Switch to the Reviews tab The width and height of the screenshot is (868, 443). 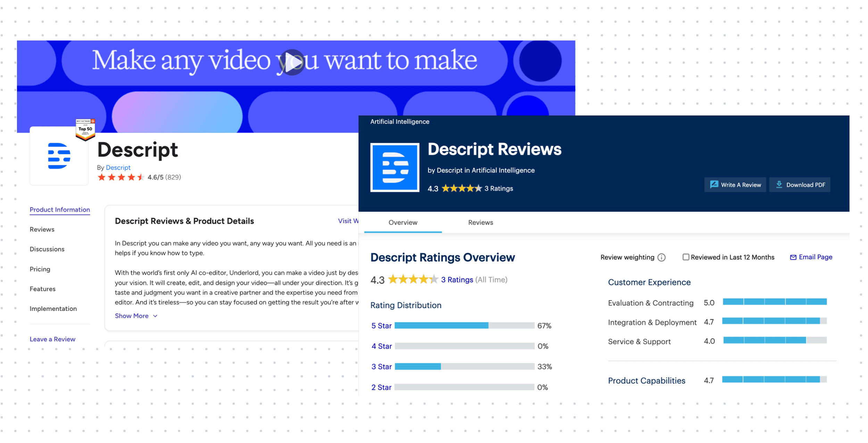pos(481,223)
